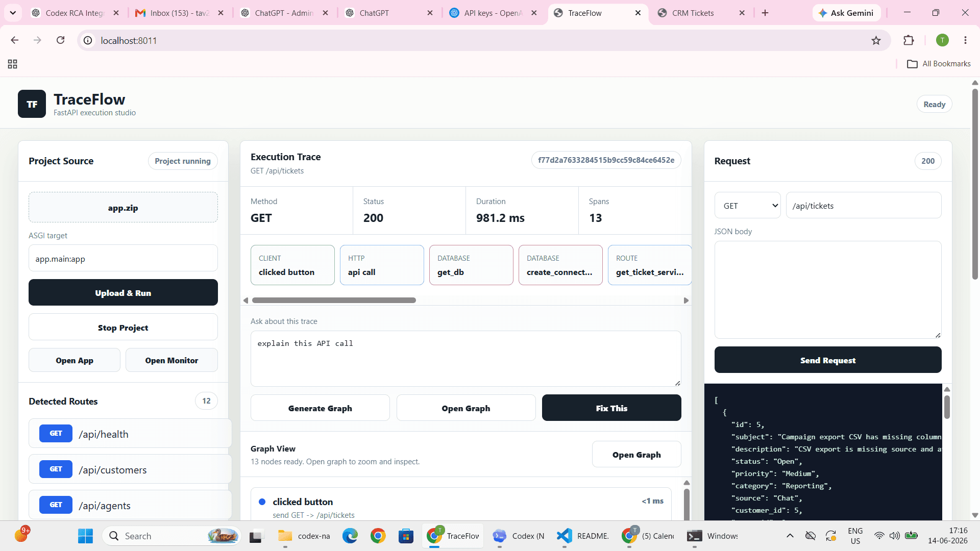
Task: Click Open Monitor button
Action: tap(171, 360)
